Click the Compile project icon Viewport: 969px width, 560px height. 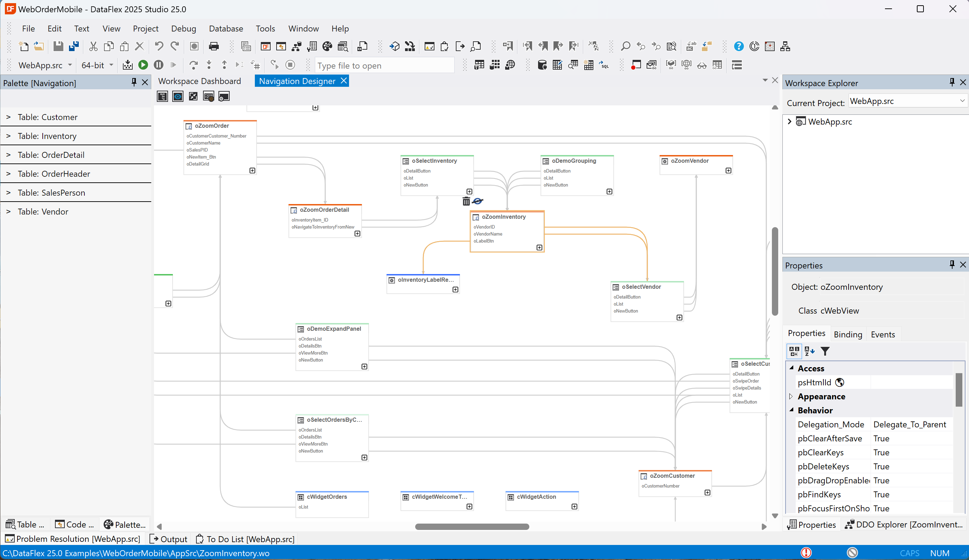click(128, 65)
